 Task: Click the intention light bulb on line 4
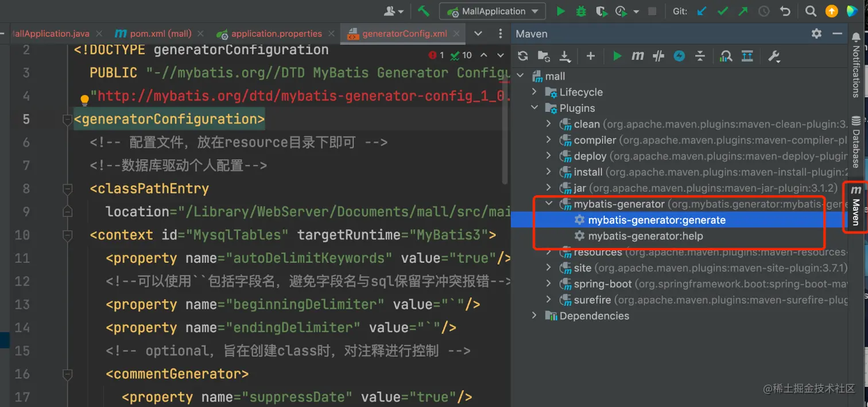click(x=84, y=100)
